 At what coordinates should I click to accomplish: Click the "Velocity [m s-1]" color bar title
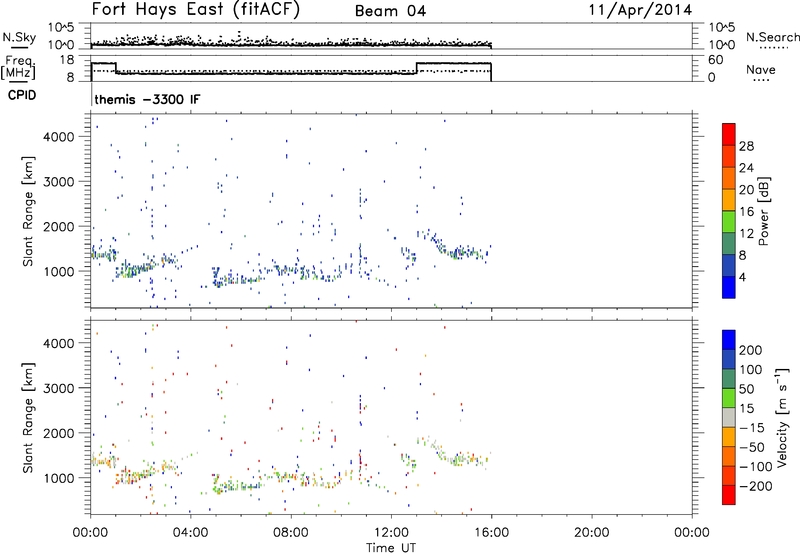click(782, 418)
